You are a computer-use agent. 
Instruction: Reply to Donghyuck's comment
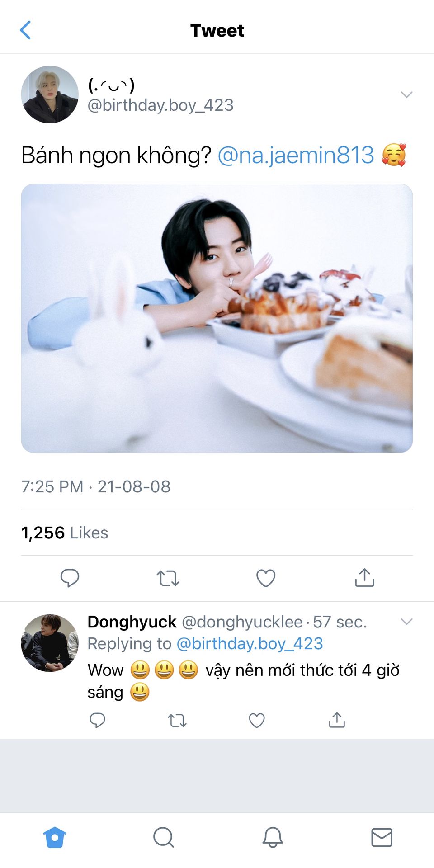[97, 720]
